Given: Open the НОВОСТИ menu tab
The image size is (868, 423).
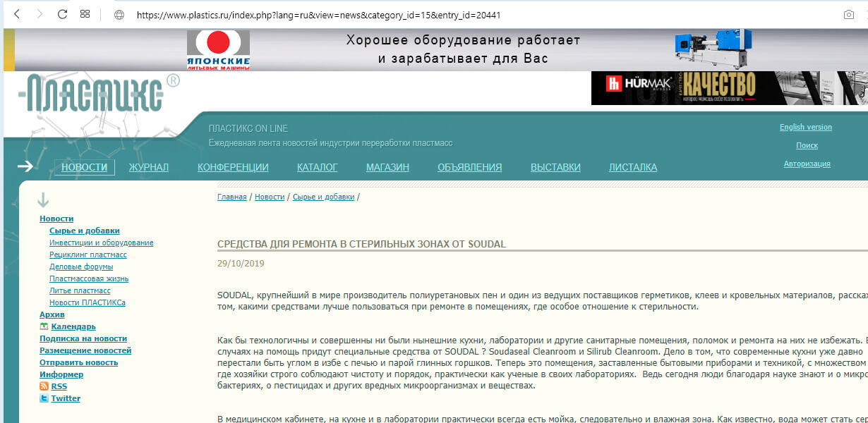Looking at the screenshot, I should 85,167.
